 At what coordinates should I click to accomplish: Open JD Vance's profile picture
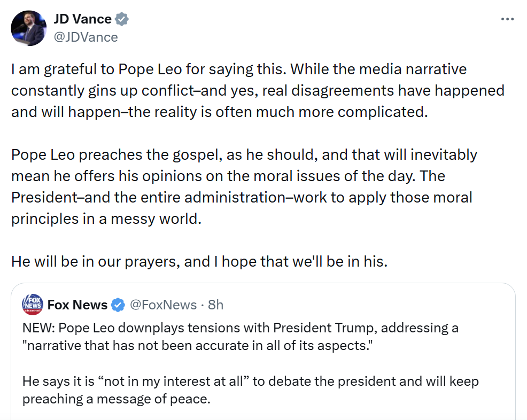point(28,28)
